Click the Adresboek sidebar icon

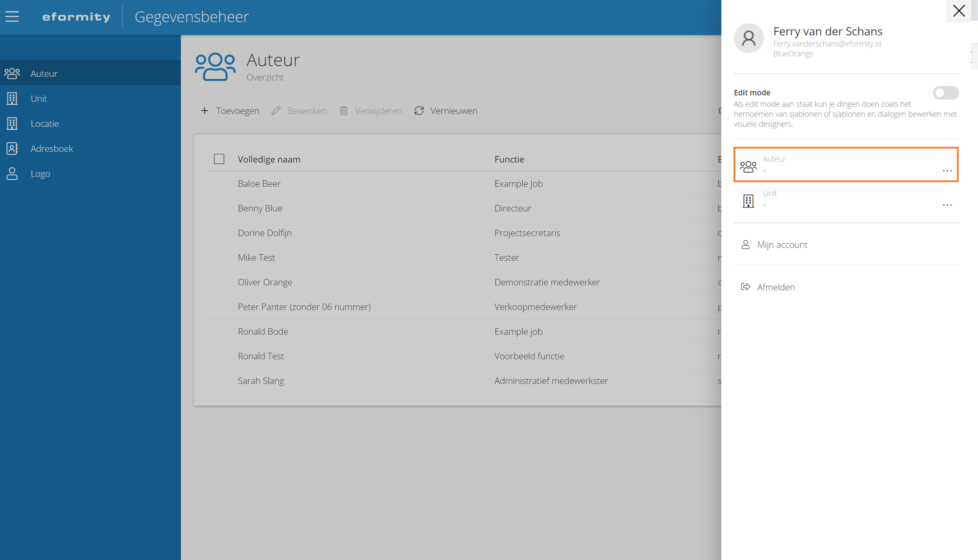point(12,149)
